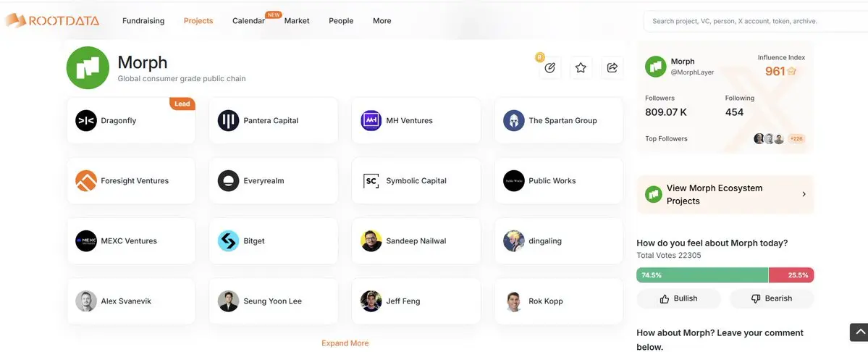Open the People menu
Image resolution: width=868 pixels, height=352 pixels.
pos(341,20)
